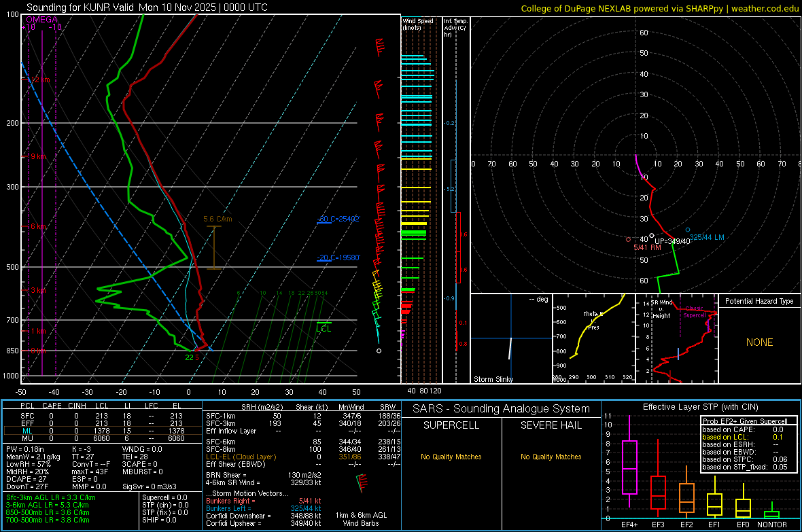Select the '12 km' height marker

pyautogui.click(x=40, y=79)
